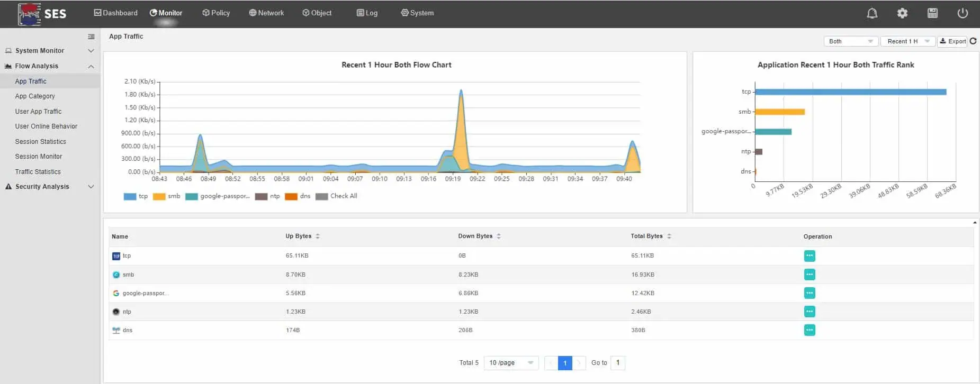The width and height of the screenshot is (980, 384).
Task: Open Session Statistics in the sidebar
Action: point(41,142)
